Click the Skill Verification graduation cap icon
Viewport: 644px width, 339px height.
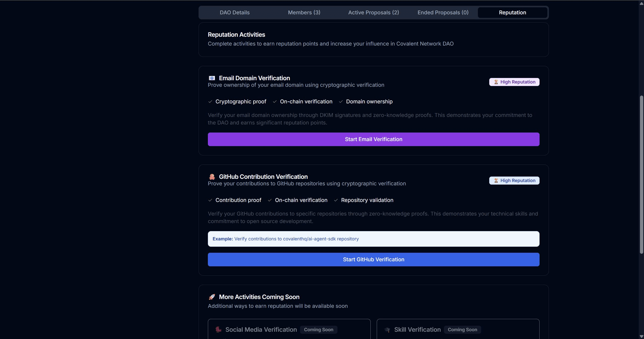tap(387, 330)
